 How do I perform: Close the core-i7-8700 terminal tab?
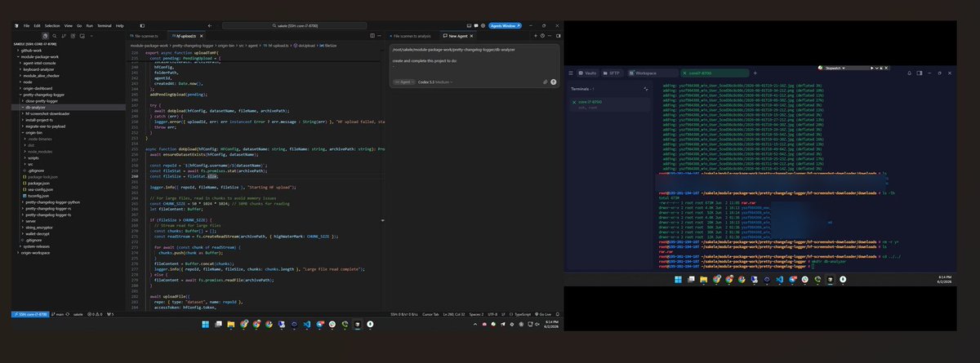tap(684, 73)
